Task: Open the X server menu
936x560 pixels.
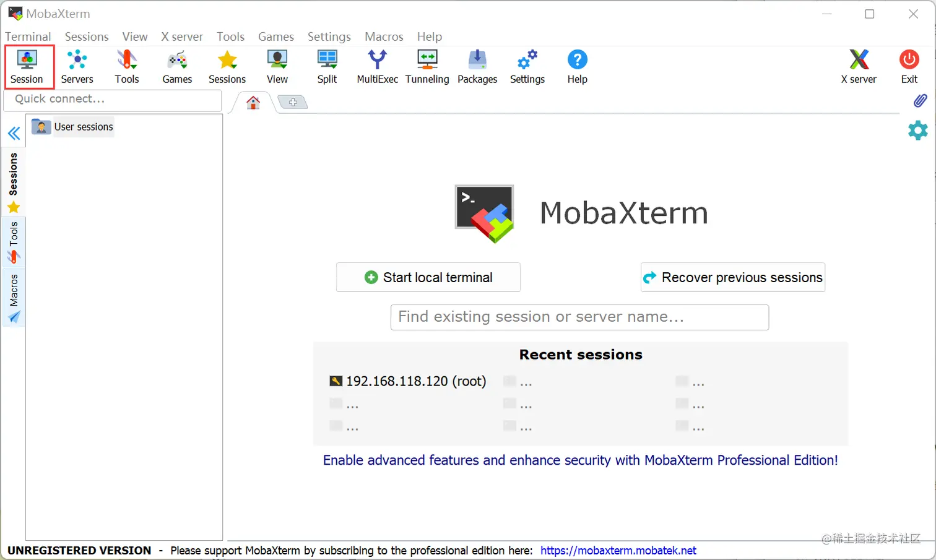Action: coord(182,37)
